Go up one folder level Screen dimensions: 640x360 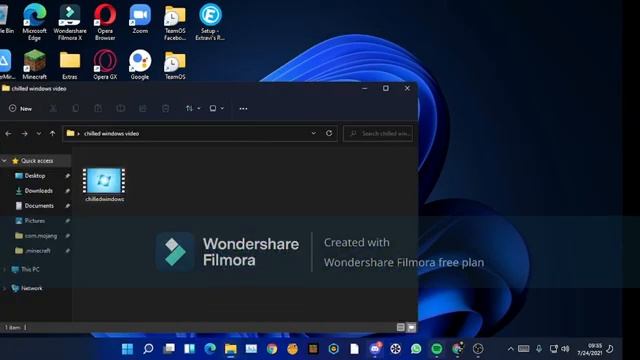pos(52,133)
